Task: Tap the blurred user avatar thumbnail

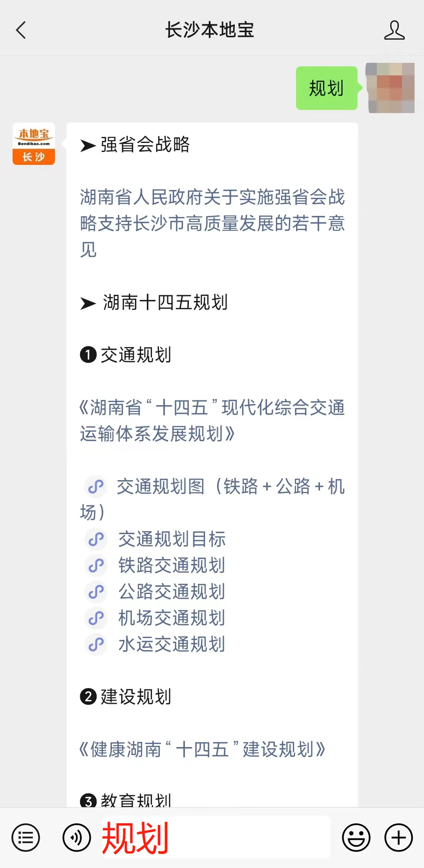Action: coord(390,88)
